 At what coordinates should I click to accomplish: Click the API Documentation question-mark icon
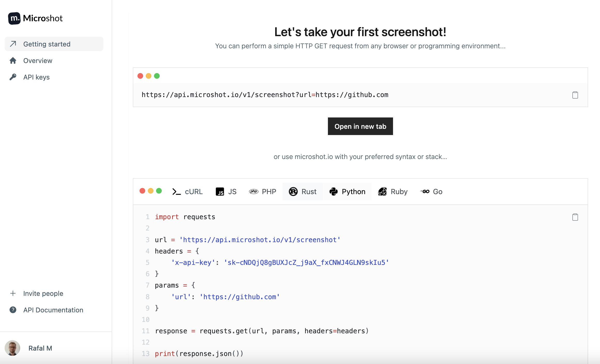[x=13, y=310]
